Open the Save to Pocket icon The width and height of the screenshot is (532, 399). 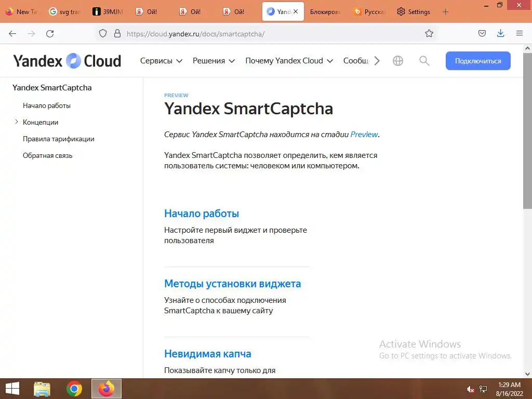[x=482, y=33]
